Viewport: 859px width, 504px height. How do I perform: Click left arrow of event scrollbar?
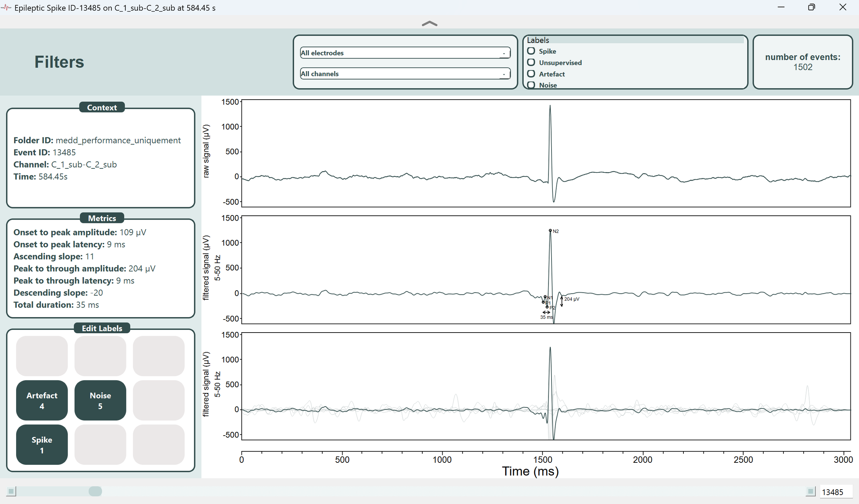coord(11,491)
